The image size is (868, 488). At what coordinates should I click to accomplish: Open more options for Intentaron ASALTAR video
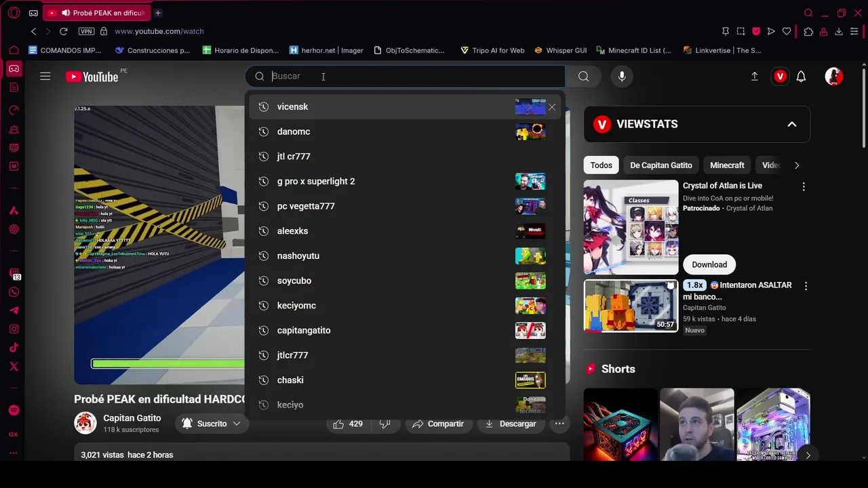[x=806, y=286]
